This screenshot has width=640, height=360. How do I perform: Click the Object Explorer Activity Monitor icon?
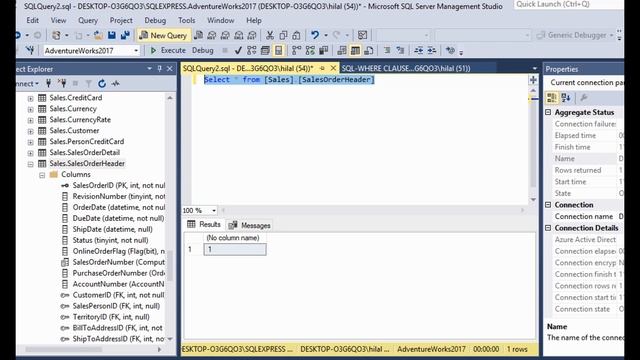coord(116,84)
